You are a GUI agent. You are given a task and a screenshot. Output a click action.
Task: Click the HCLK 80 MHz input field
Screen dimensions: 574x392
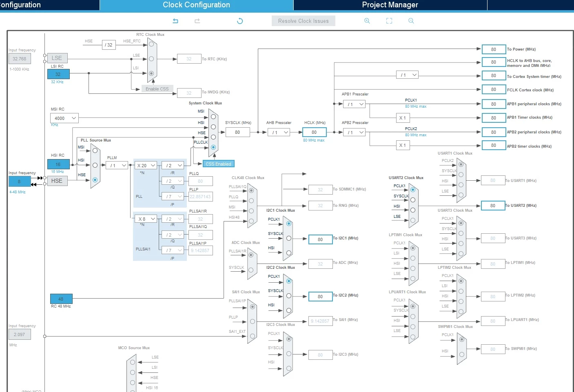pyautogui.click(x=314, y=132)
